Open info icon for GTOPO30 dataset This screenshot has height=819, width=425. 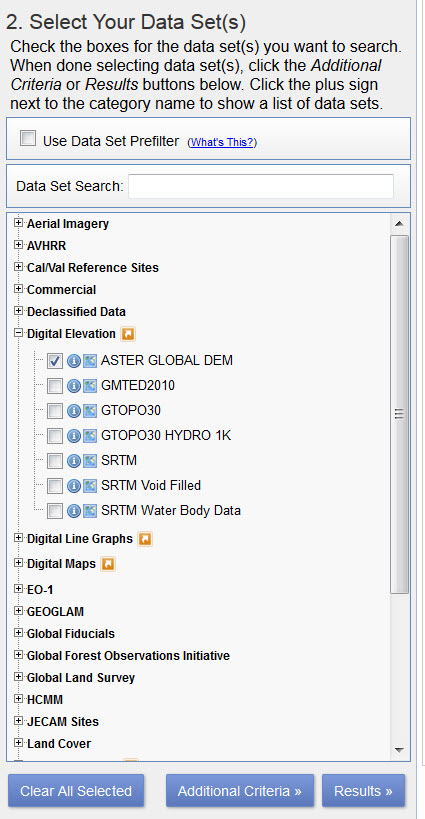point(74,411)
